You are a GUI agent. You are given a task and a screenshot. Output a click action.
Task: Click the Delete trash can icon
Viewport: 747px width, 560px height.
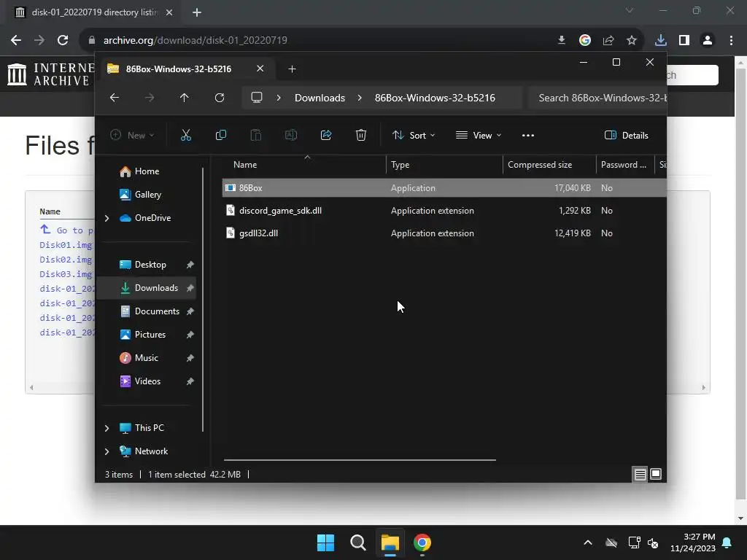click(361, 135)
